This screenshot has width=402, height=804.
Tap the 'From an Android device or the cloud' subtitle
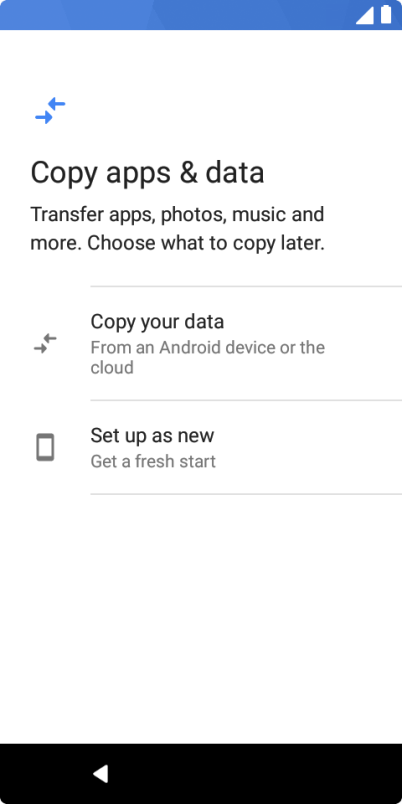pyautogui.click(x=208, y=357)
